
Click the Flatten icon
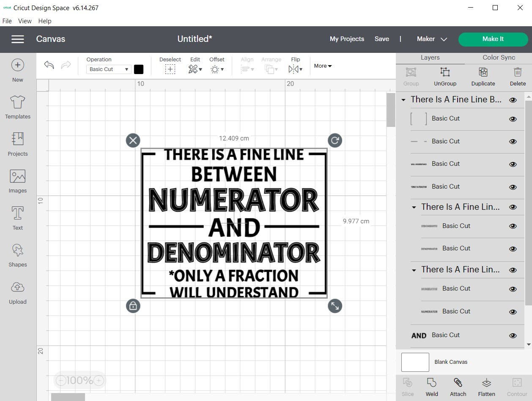486,386
